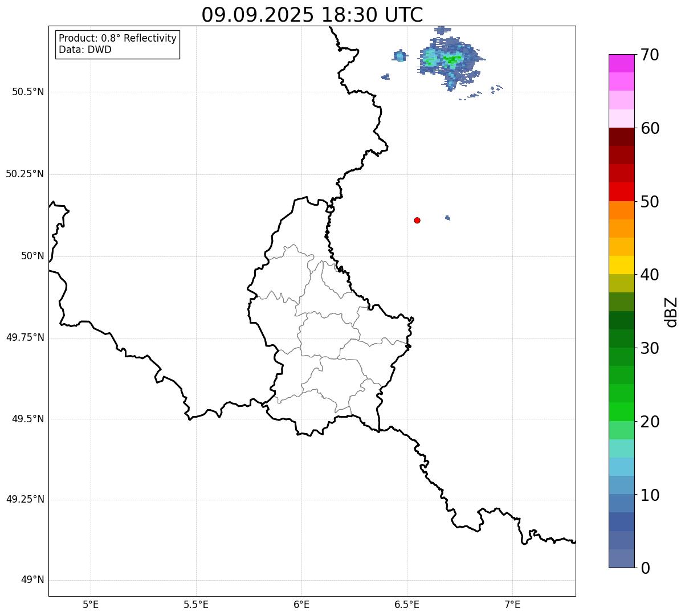
Task: Click the orange swatch just below 50 dBZ
Action: (621, 210)
